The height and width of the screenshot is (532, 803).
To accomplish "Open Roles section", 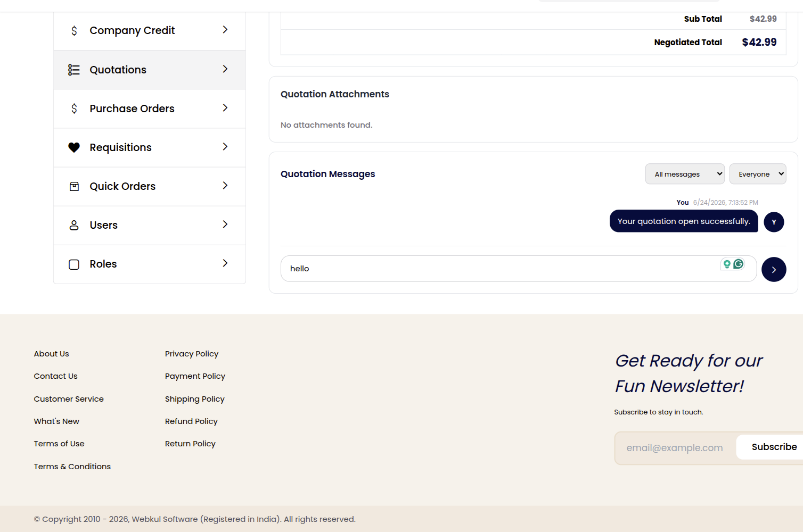I will tap(150, 264).
